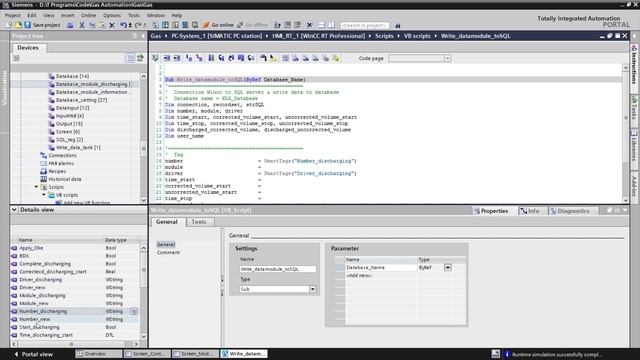
Task: Select Write_data_tank [1] tree item
Action: tap(78, 147)
